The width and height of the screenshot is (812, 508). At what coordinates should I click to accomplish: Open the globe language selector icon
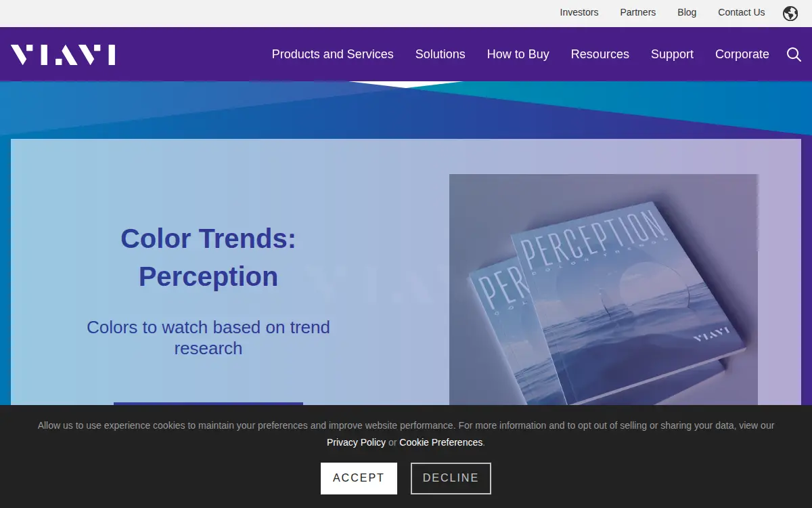click(x=790, y=14)
